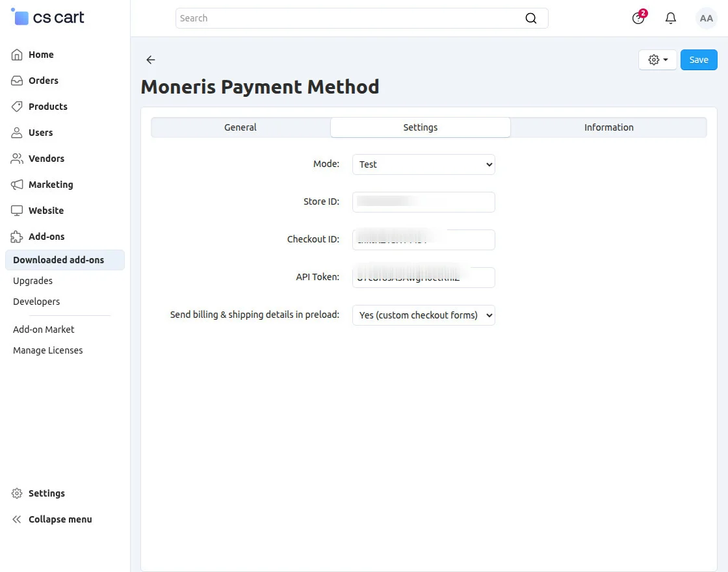Click the Collapse menu chevrons icon

[x=17, y=519]
